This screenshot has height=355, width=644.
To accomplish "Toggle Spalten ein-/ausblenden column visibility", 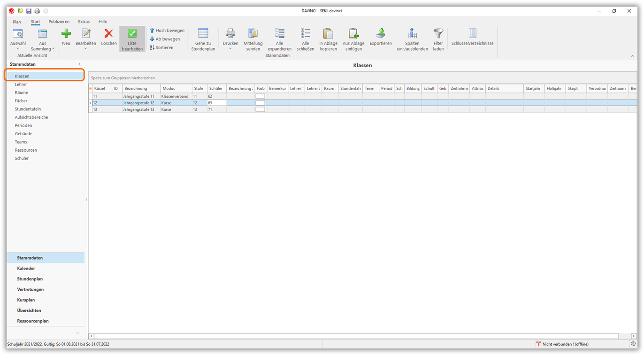I will [412, 34].
